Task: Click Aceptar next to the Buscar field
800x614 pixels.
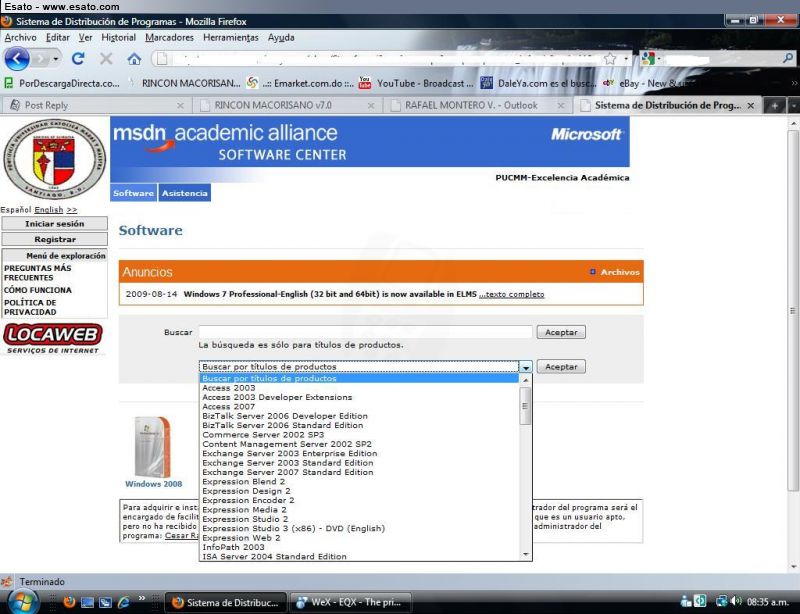Action: [561, 332]
